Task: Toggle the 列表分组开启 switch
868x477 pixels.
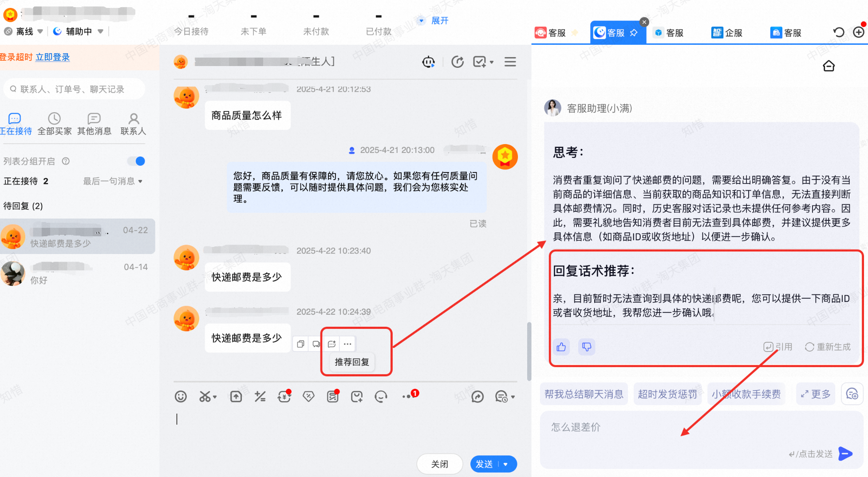Action: coord(136,161)
